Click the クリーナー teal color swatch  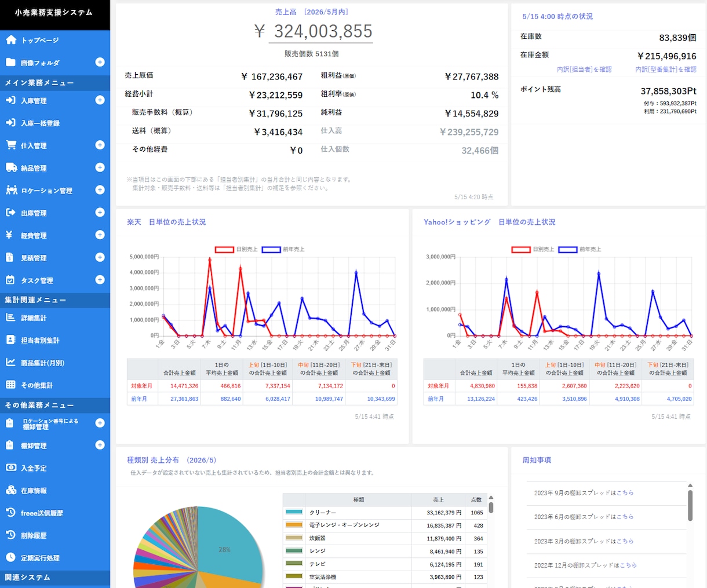tap(294, 512)
